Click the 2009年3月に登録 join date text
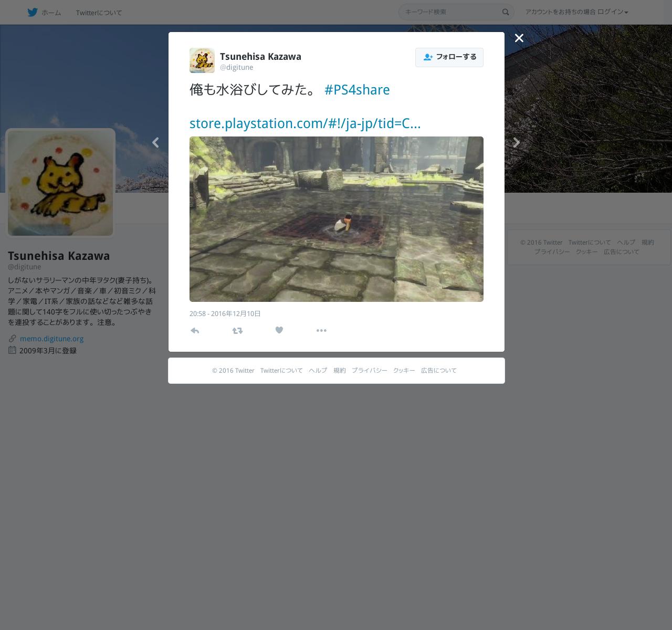 [48, 351]
